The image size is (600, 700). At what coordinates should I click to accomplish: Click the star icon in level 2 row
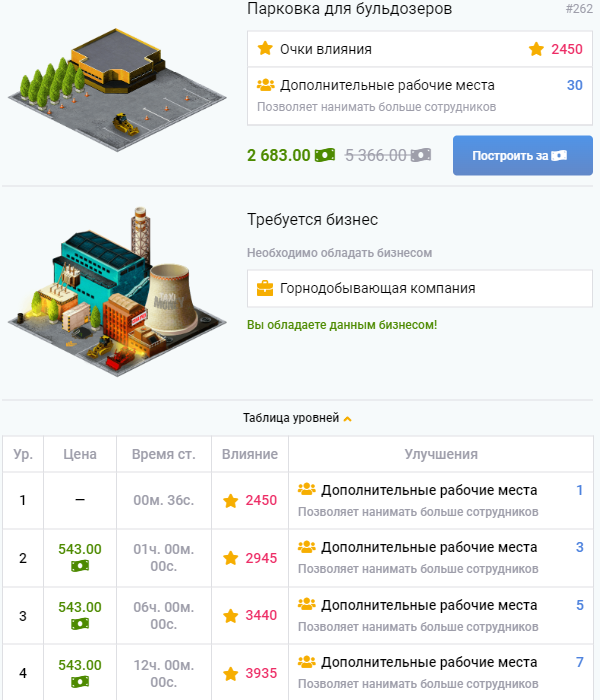[x=231, y=558]
